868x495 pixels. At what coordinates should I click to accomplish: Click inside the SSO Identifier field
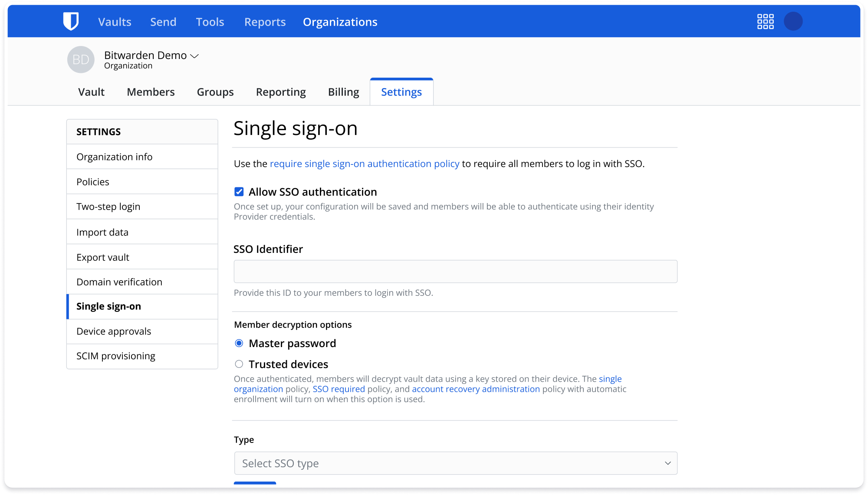tap(455, 272)
